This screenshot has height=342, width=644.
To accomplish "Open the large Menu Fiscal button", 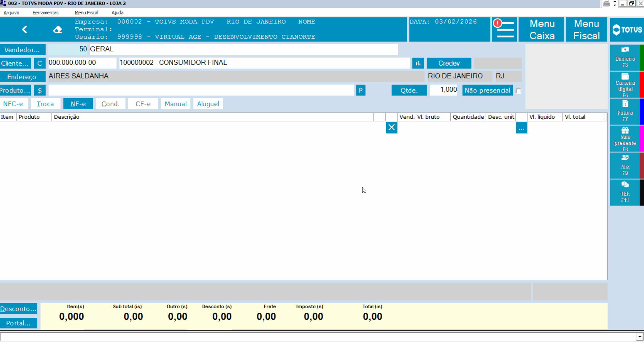I will pos(587,29).
